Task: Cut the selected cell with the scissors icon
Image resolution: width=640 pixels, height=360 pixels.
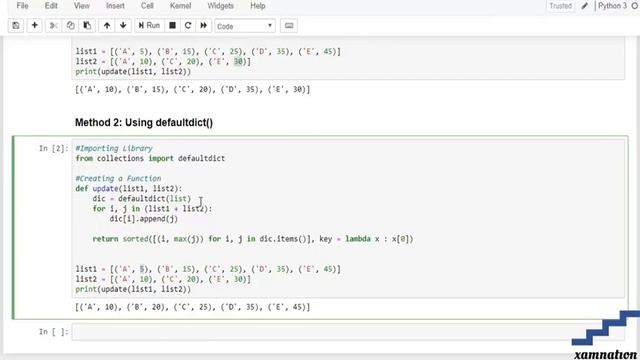Action: coord(53,26)
